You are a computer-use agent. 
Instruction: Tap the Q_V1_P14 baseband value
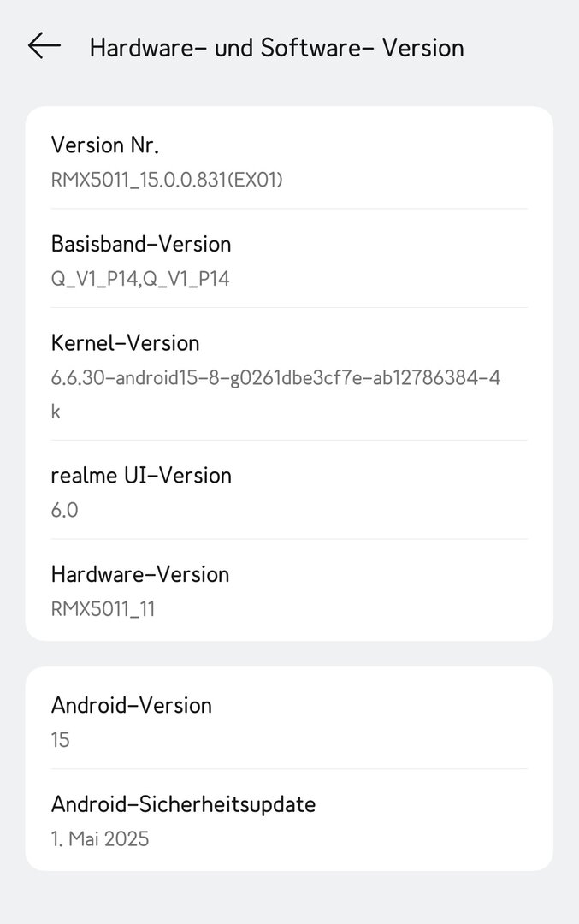(140, 279)
